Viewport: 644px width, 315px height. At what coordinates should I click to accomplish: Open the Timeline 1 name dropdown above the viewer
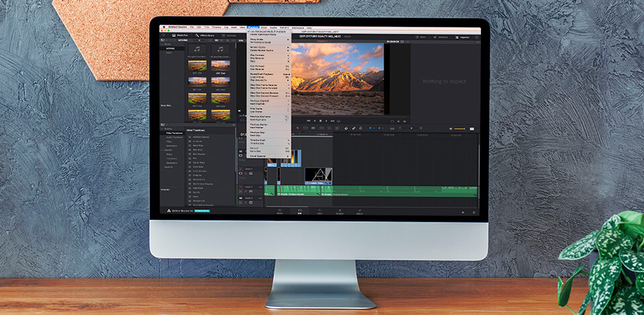point(330,41)
